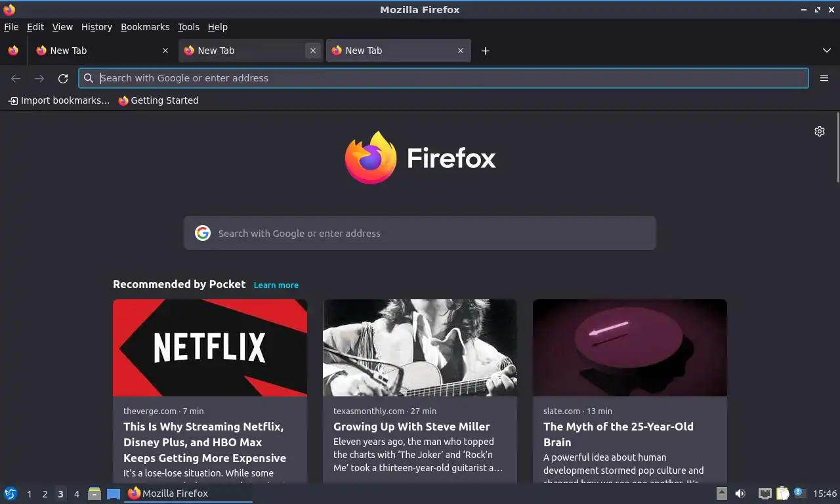Focus the address bar input

coord(444,78)
